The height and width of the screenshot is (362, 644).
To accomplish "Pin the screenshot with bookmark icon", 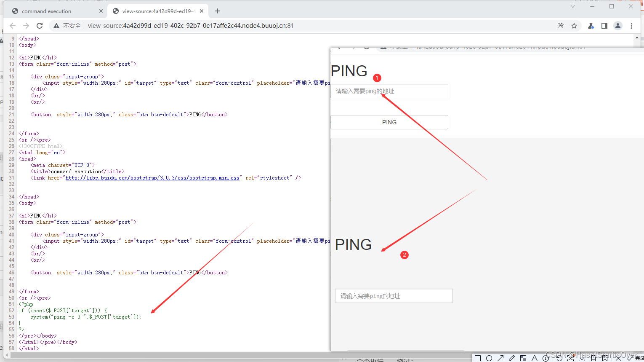I will tap(605, 358).
